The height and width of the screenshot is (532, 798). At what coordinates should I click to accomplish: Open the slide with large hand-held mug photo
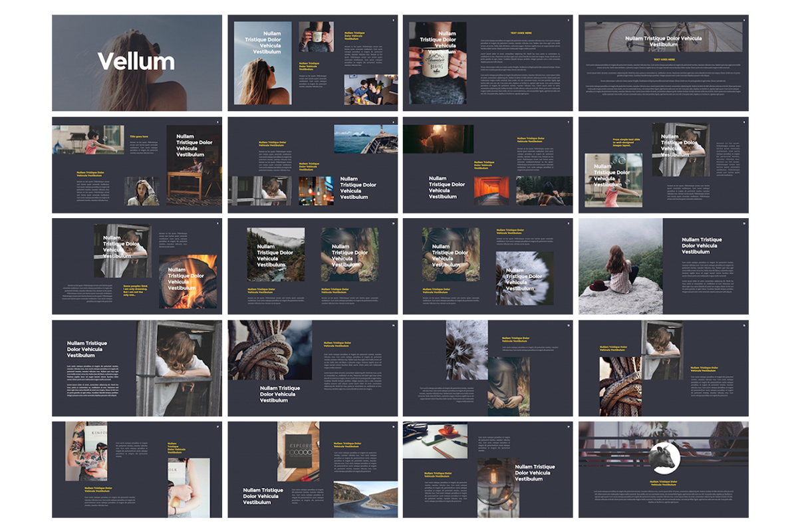[x=487, y=63]
